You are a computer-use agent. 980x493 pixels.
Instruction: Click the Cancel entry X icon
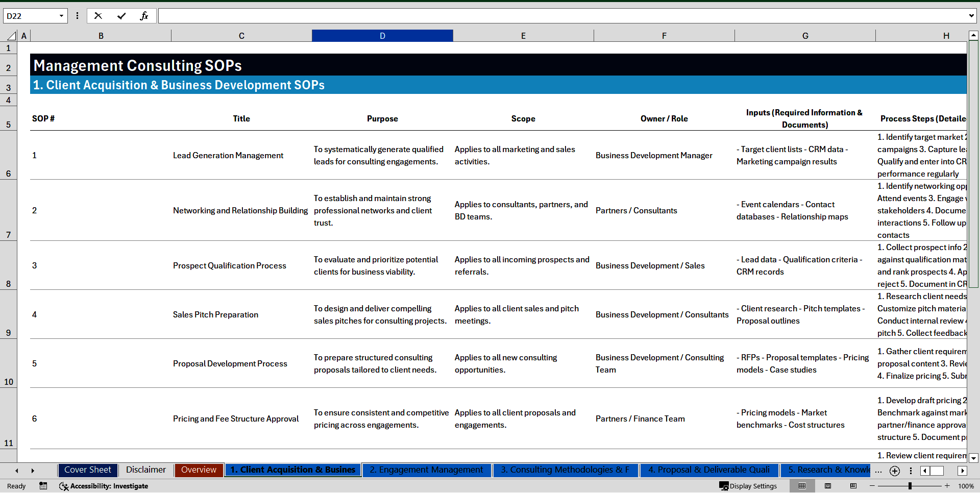click(x=98, y=16)
